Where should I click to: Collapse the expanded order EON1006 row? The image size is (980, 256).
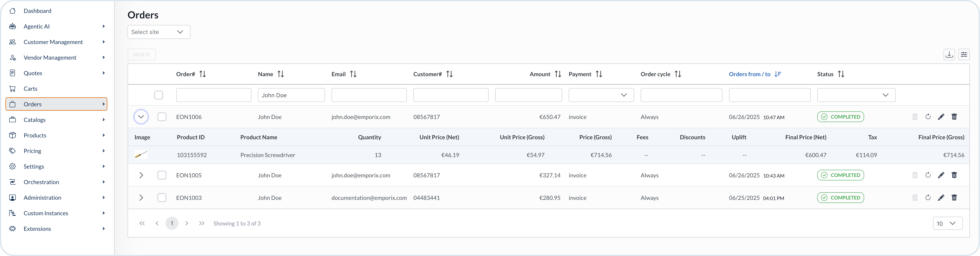(x=141, y=117)
